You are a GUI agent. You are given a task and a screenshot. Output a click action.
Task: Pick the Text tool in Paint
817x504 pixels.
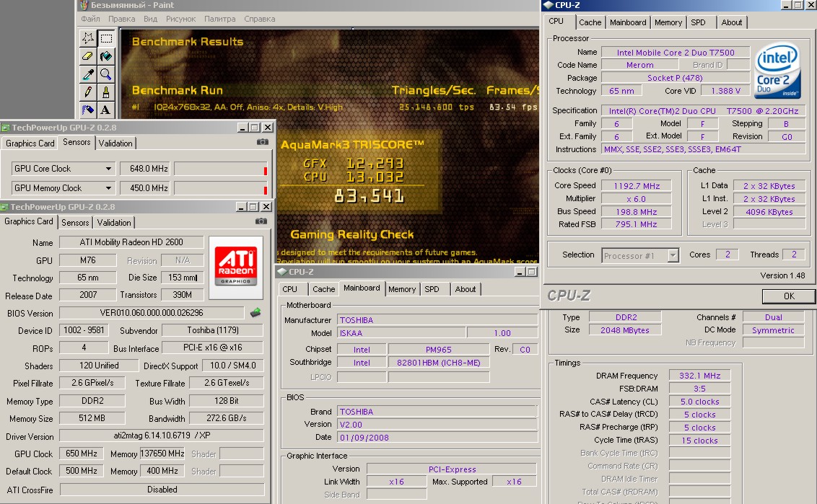[x=106, y=110]
